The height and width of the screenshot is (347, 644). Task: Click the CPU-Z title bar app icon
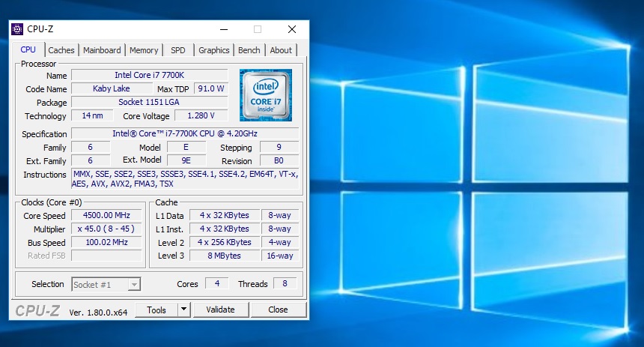pos(17,29)
